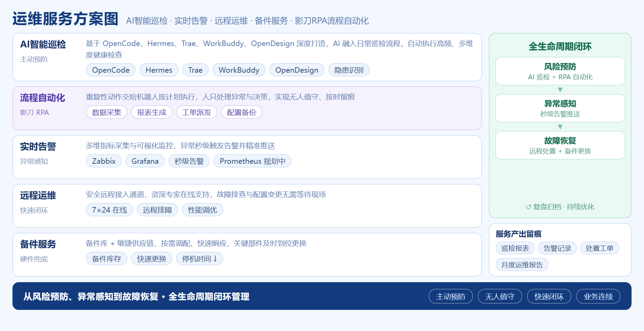Click the OpenCode tag
The image size is (644, 331).
[x=111, y=70]
